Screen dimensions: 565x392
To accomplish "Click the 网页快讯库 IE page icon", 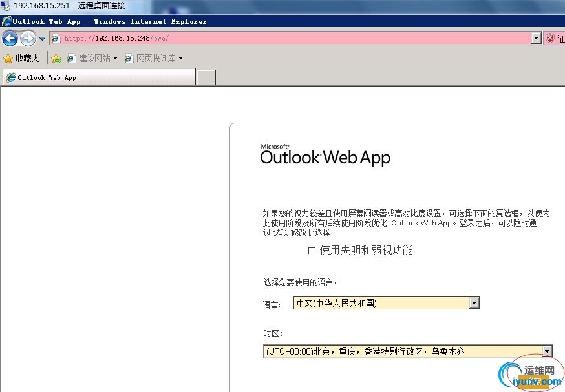I will (129, 58).
